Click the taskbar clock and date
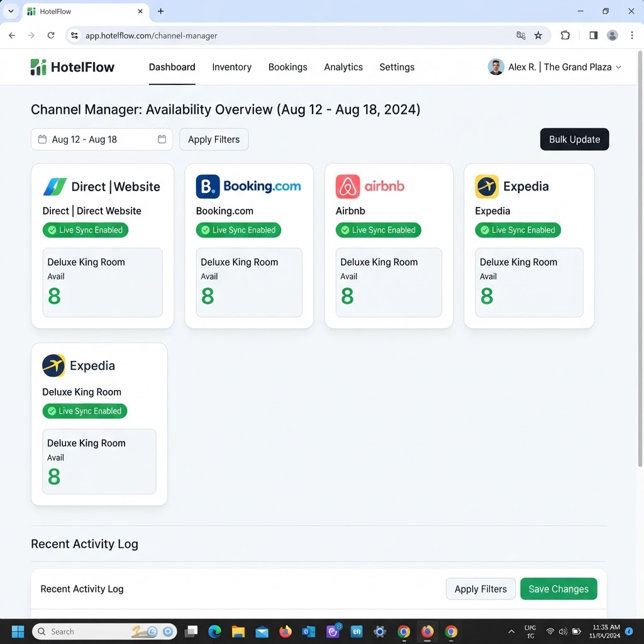The width and height of the screenshot is (644, 644). (604, 631)
